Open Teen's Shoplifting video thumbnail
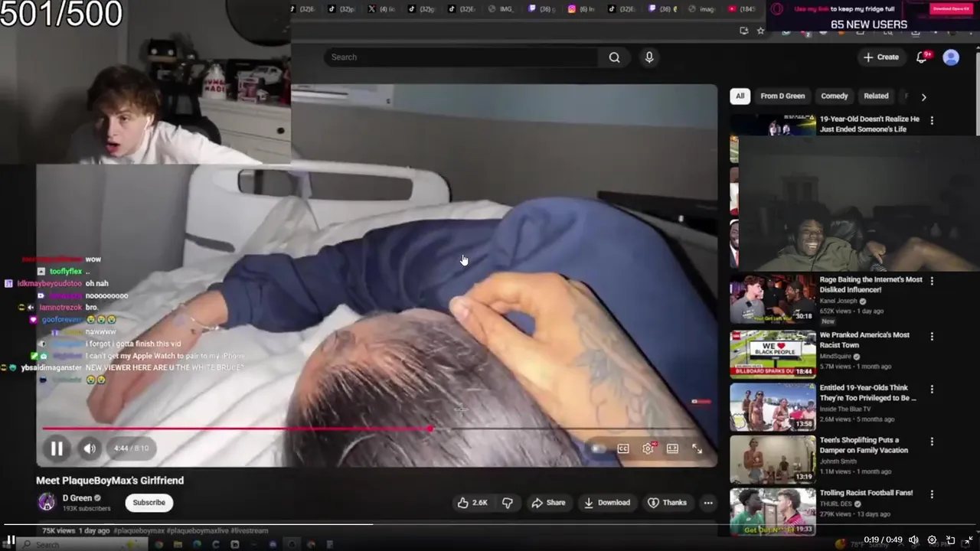This screenshot has height=551, width=980. click(x=773, y=459)
